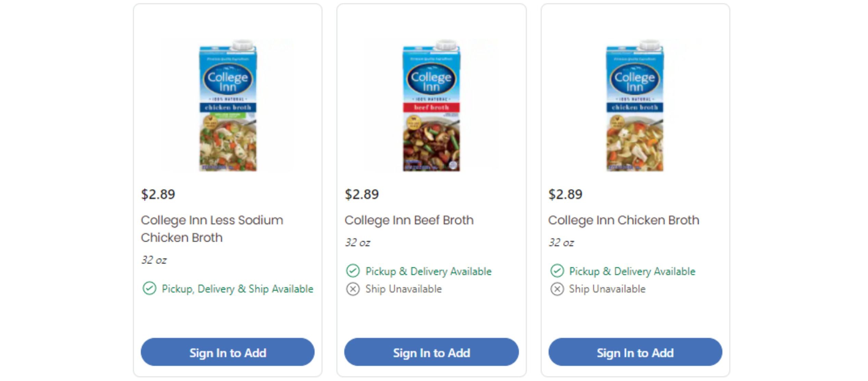
Task: Open the regular Chicken Broth carton image
Action: click(x=634, y=106)
